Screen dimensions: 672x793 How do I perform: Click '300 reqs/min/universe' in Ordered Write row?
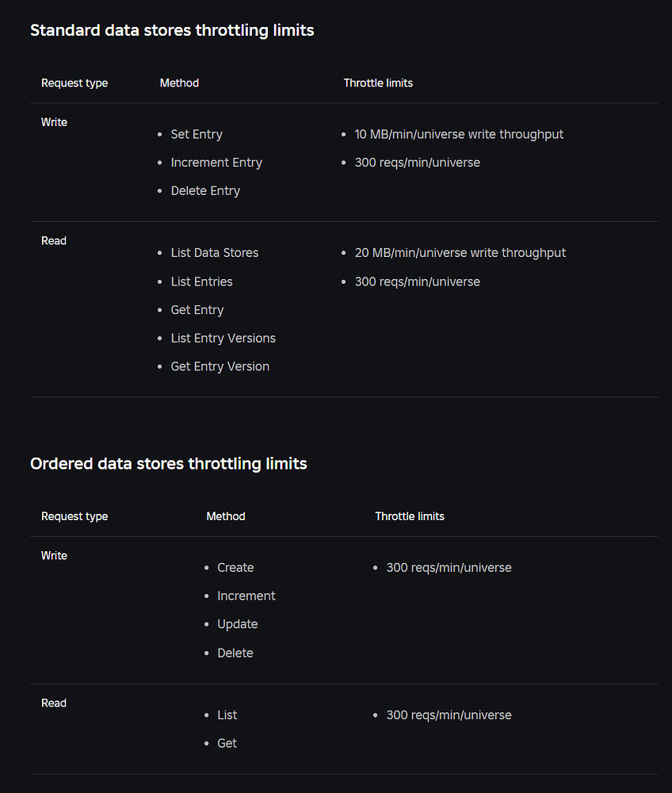[x=449, y=568]
